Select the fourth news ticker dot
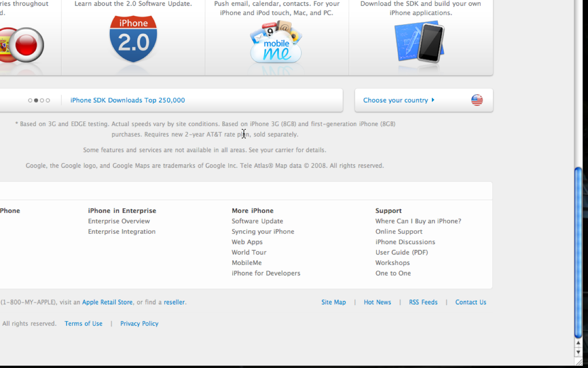The height and width of the screenshot is (368, 588). tap(48, 100)
